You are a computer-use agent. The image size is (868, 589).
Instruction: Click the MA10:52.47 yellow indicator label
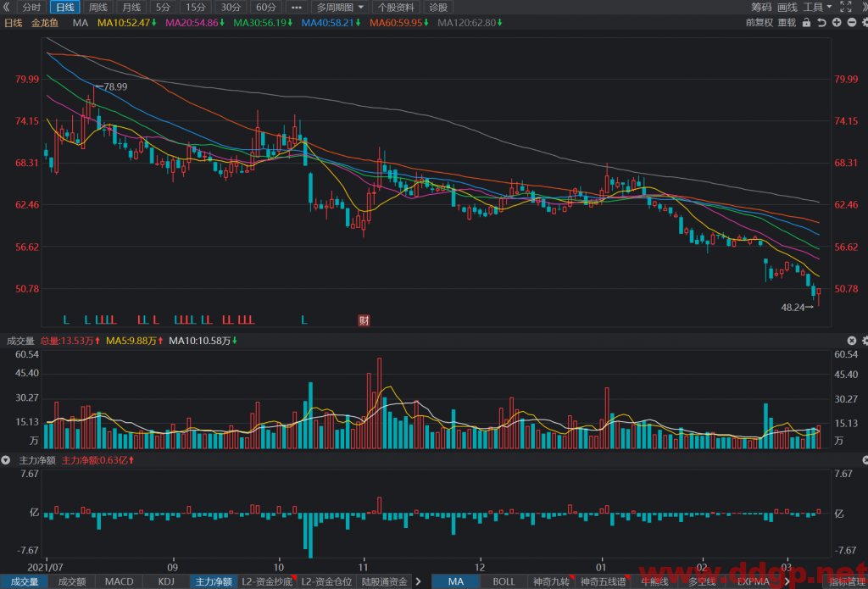coord(127,23)
